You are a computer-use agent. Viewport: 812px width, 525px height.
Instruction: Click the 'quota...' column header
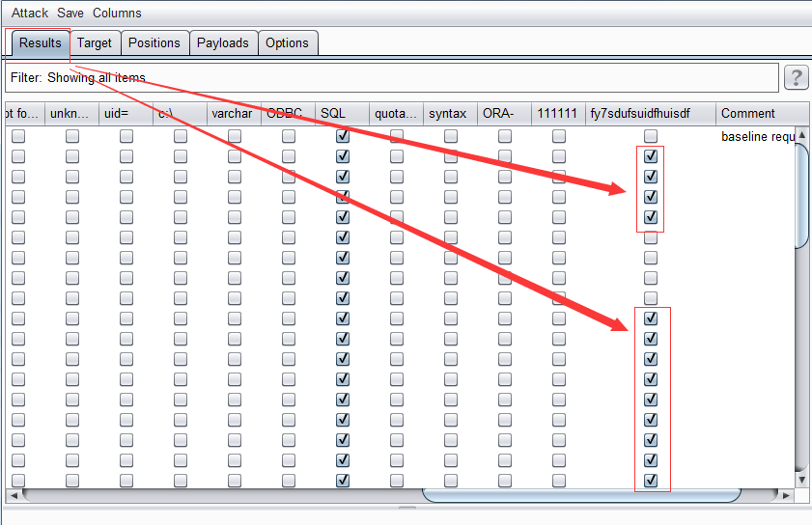click(396, 113)
